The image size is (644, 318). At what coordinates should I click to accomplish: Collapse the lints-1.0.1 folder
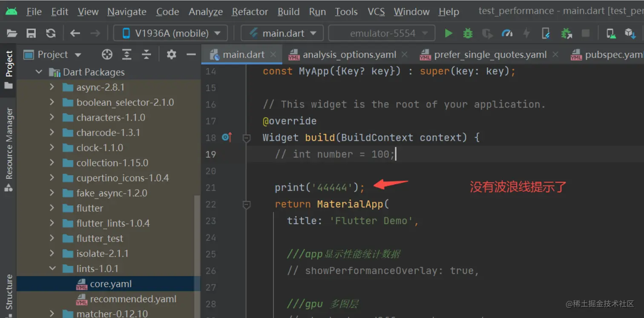(52, 269)
